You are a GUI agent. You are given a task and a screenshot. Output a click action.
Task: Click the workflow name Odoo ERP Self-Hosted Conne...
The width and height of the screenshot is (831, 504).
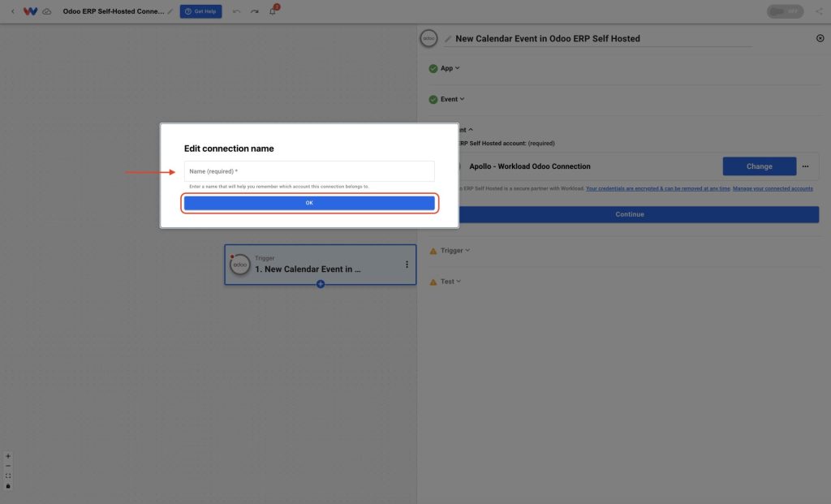click(114, 11)
